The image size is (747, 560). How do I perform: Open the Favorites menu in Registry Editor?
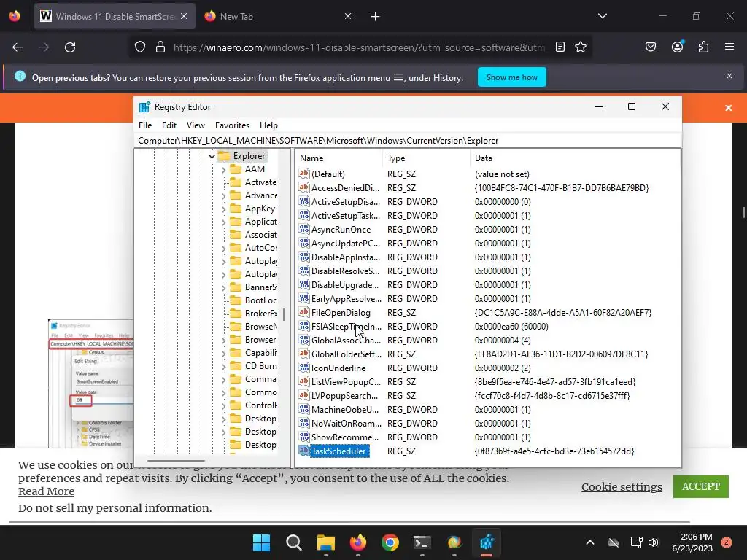[x=232, y=125]
